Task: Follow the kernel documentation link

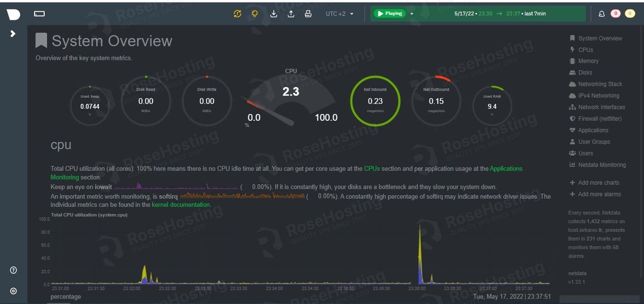Action: tap(181, 205)
